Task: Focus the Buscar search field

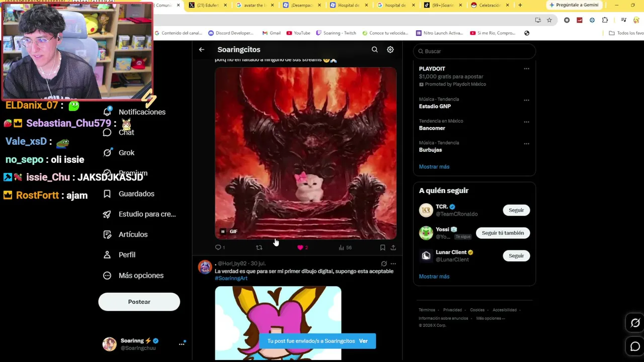Action: (x=474, y=51)
